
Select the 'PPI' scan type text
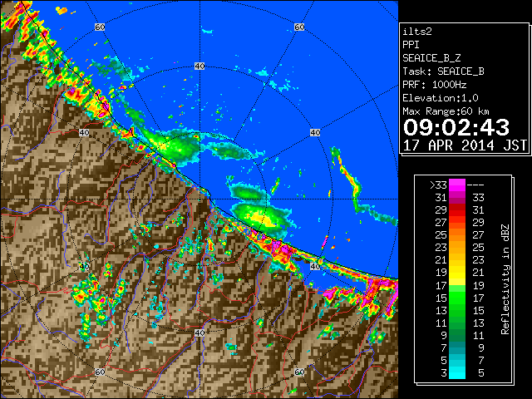pos(411,45)
